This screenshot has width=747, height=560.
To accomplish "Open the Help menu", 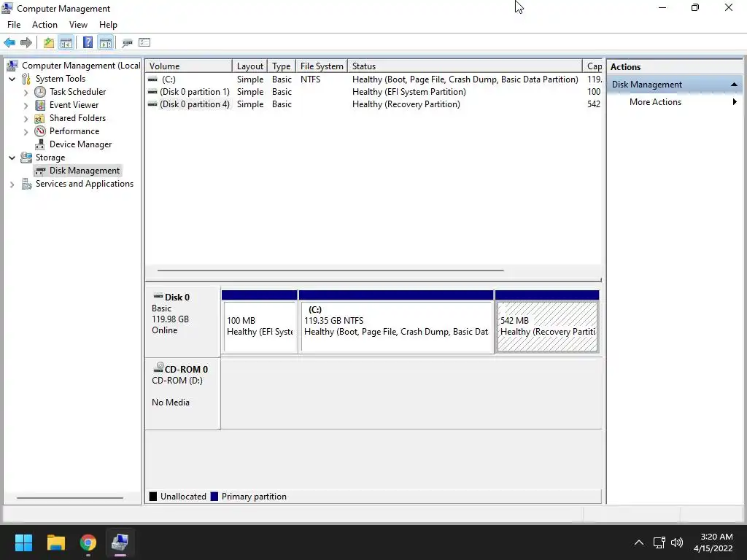I will click(108, 25).
